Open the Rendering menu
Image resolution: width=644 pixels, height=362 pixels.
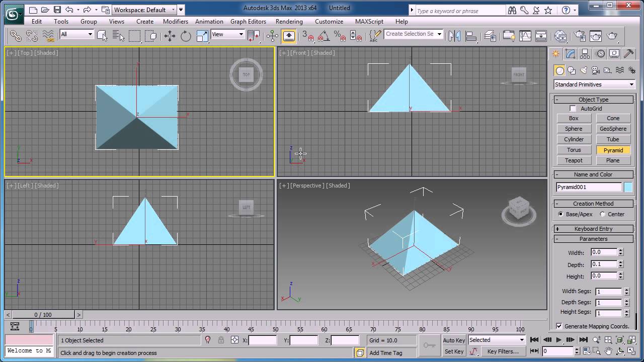pyautogui.click(x=289, y=22)
